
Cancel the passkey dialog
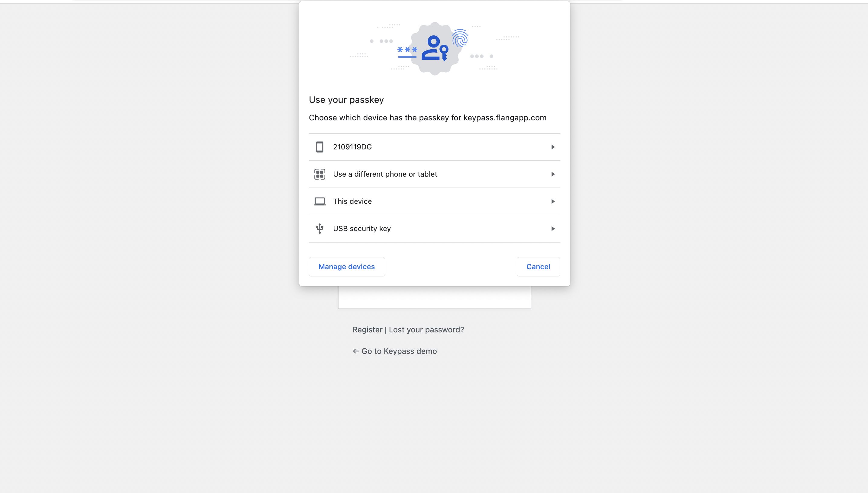click(x=538, y=267)
